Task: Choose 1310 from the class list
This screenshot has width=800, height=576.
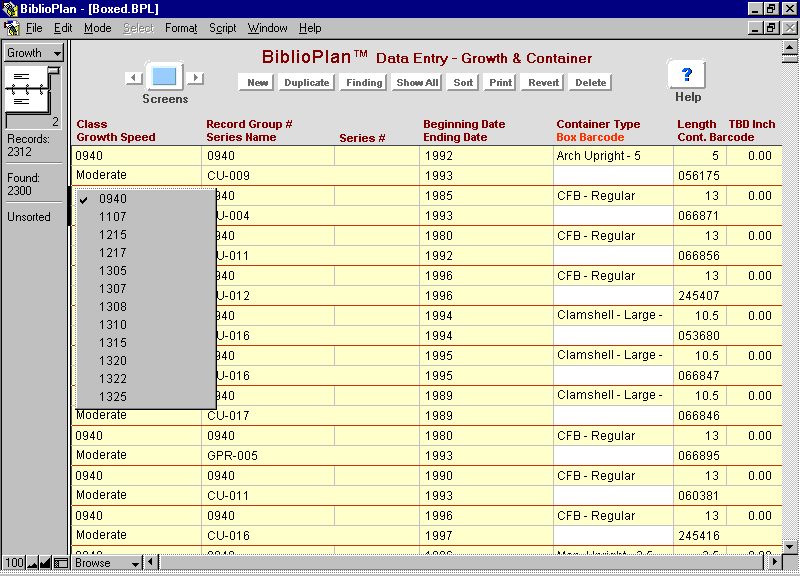Action: 146,325
